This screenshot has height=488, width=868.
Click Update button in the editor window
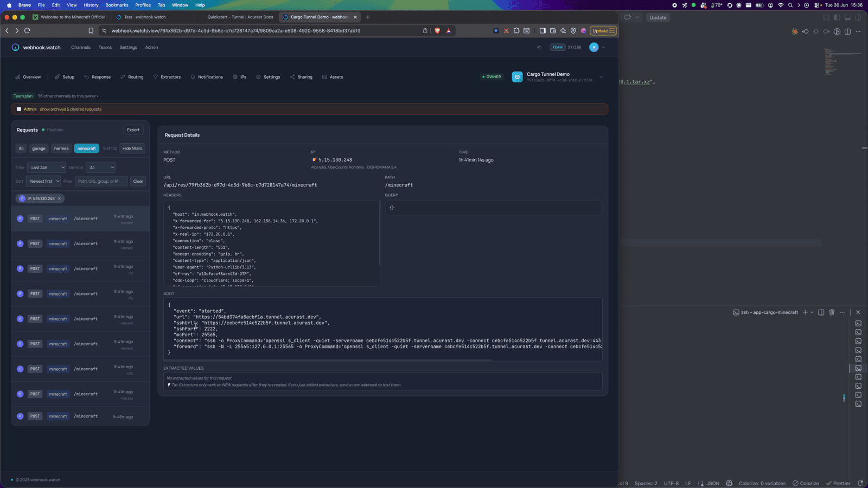pyautogui.click(x=658, y=17)
